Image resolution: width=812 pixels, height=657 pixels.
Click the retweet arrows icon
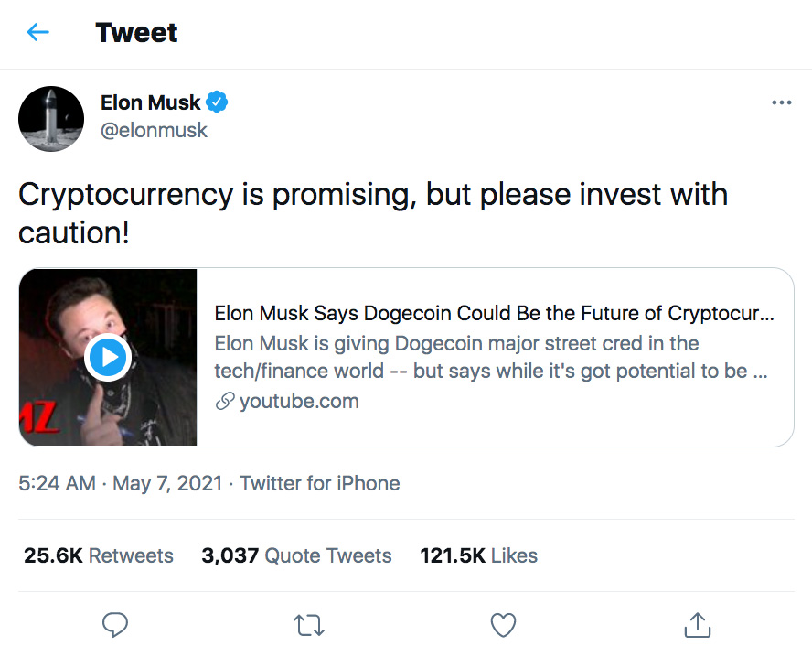coord(309,625)
